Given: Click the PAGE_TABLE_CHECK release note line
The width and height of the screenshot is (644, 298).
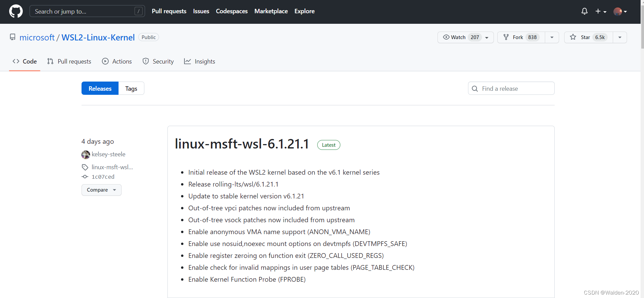Looking at the screenshot, I should coord(301,267).
